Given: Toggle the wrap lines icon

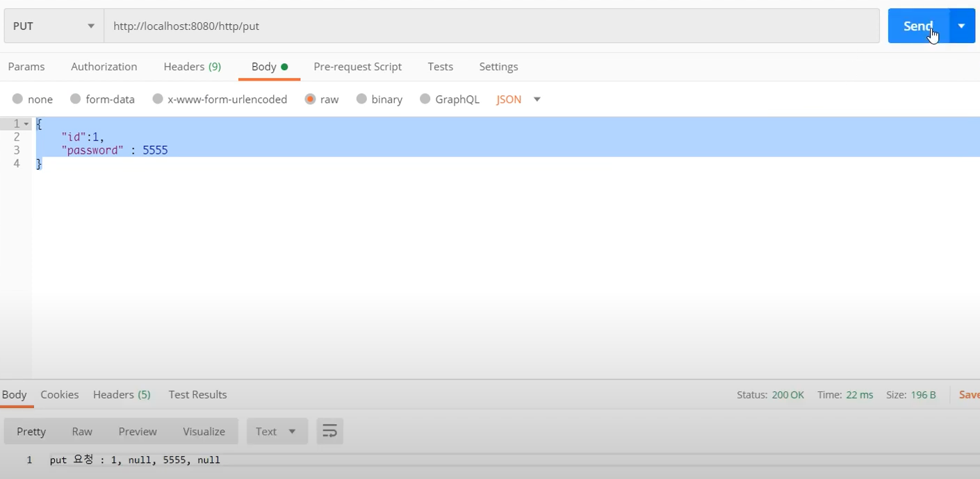Looking at the screenshot, I should (x=330, y=431).
